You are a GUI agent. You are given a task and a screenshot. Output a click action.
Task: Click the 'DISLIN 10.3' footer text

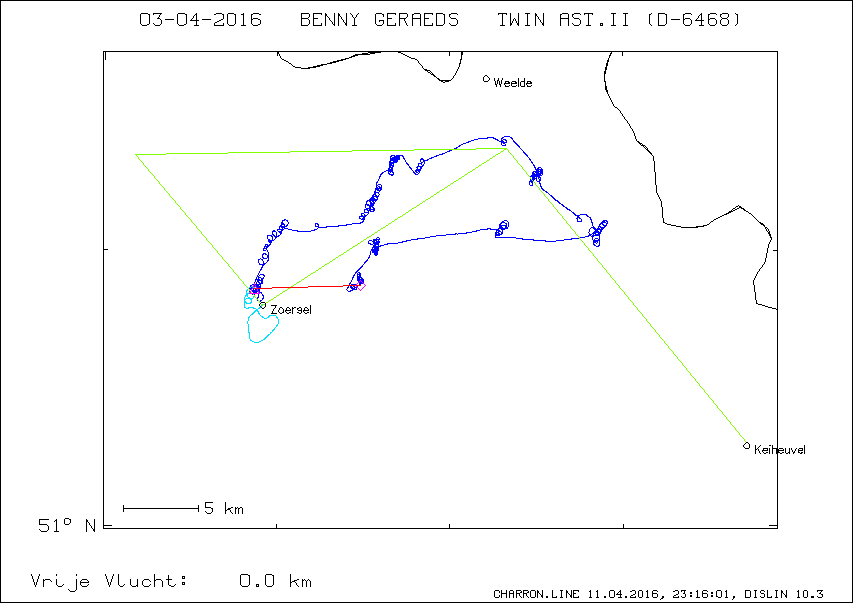tap(784, 594)
